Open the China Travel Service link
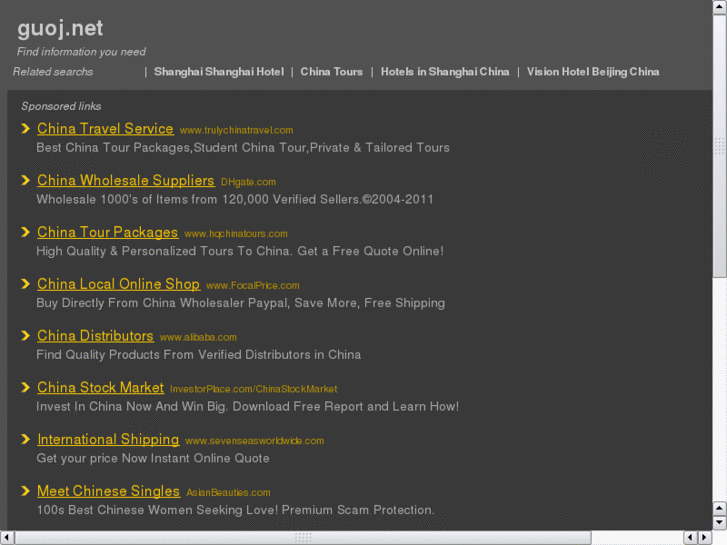 click(105, 128)
